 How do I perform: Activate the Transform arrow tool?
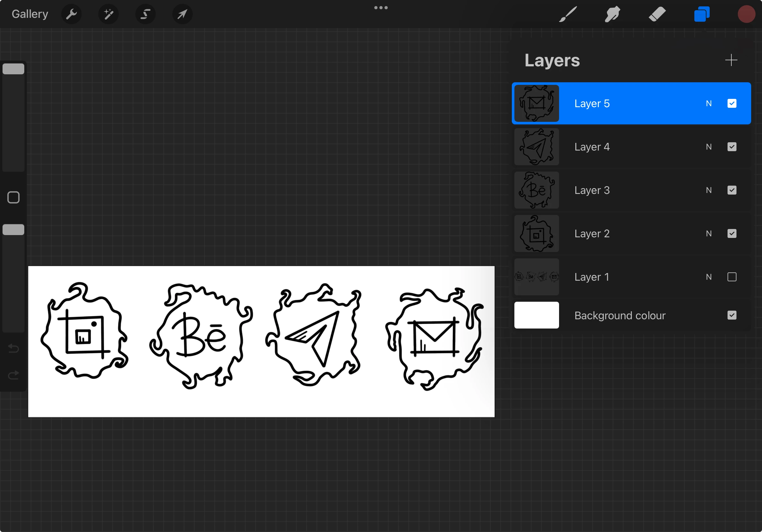tap(182, 14)
